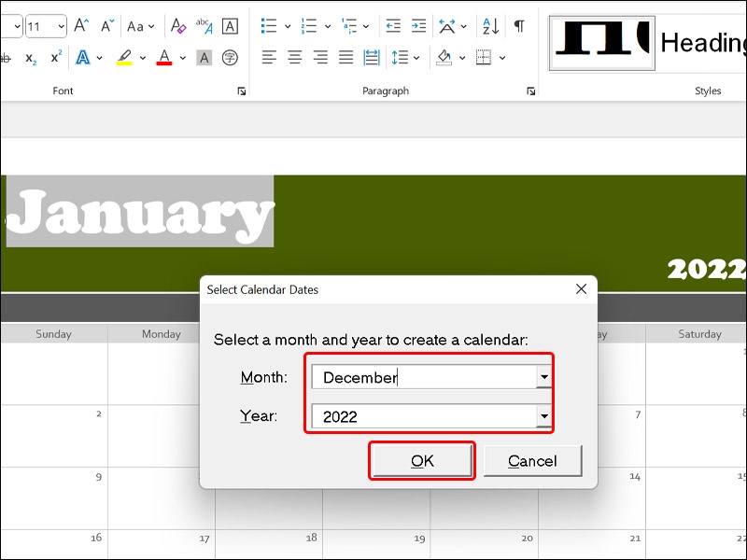Expand numbering library dropdown arrow

pyautogui.click(x=328, y=26)
